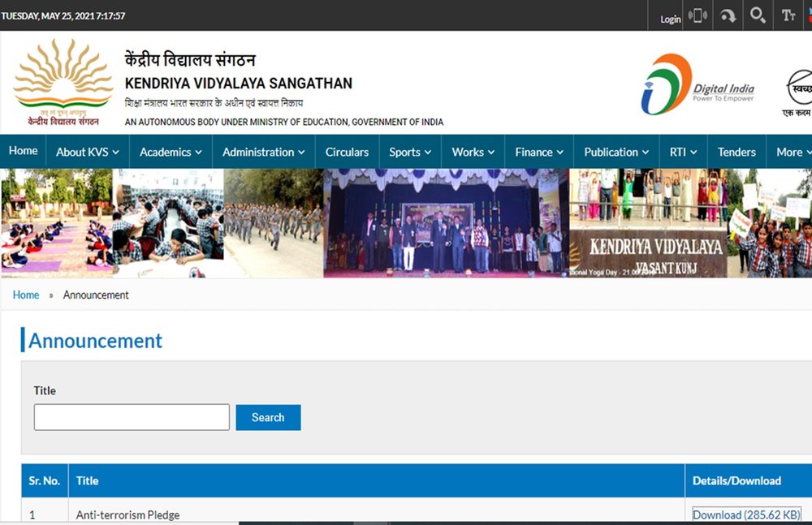
Task: Click the social media icon at top-right edge
Action: coord(809,15)
